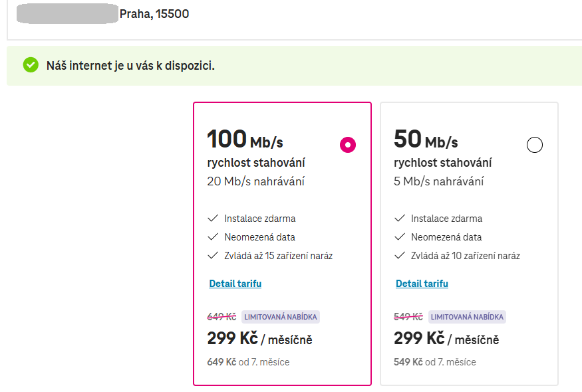Select the 50 Mb/s plan radio button
This screenshot has height=392, width=582.
point(535,145)
